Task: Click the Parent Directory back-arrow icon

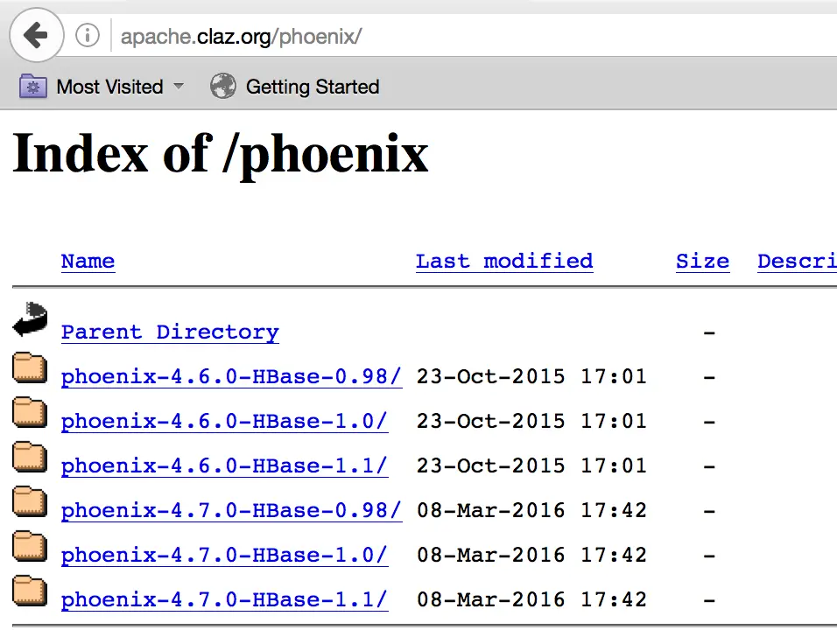Action: [30, 319]
